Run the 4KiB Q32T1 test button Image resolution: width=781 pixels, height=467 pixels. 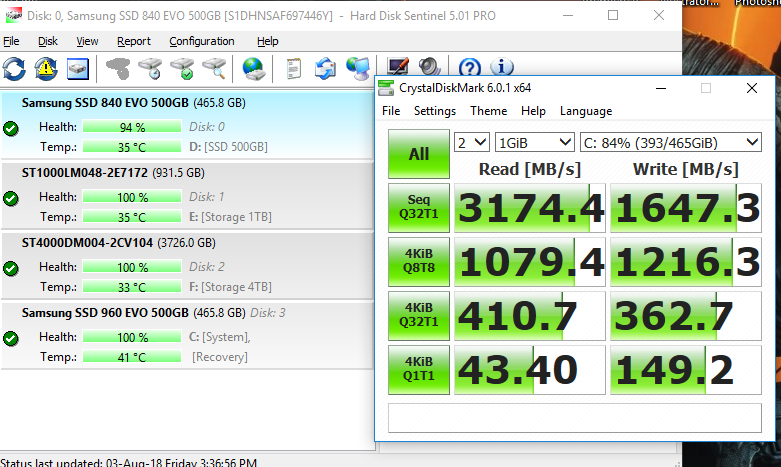click(419, 316)
